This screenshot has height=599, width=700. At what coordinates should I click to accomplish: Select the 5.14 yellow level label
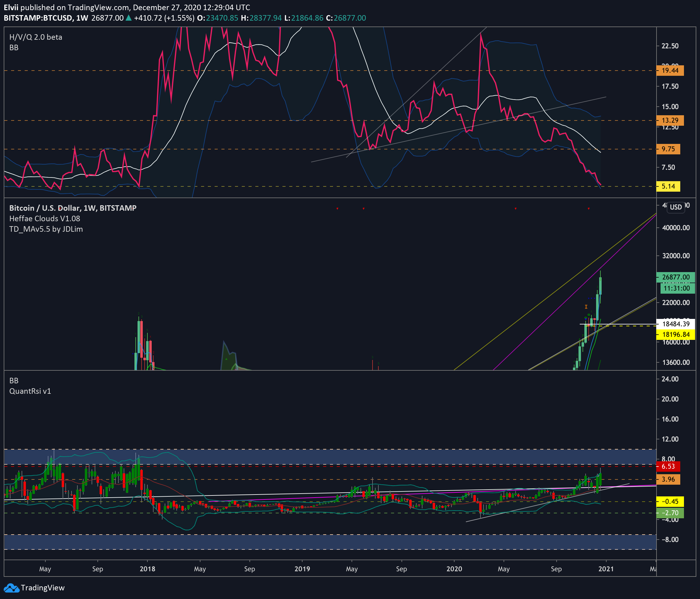pos(668,186)
